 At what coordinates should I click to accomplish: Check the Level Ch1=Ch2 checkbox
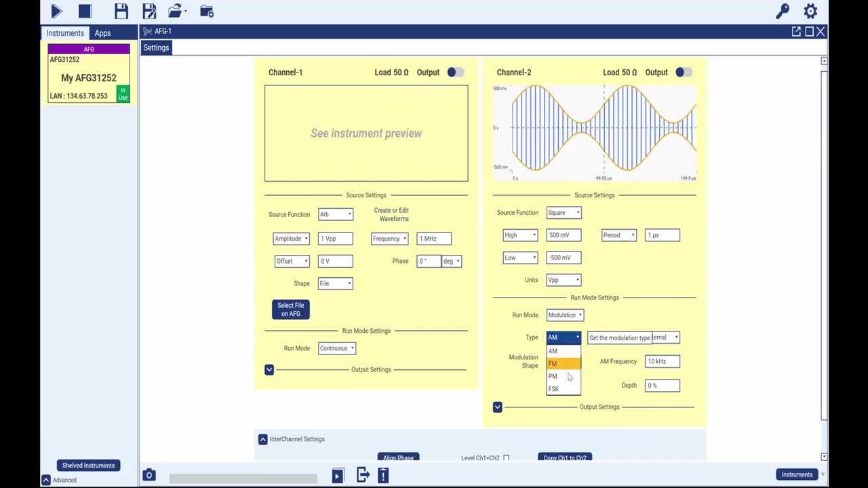(x=507, y=457)
